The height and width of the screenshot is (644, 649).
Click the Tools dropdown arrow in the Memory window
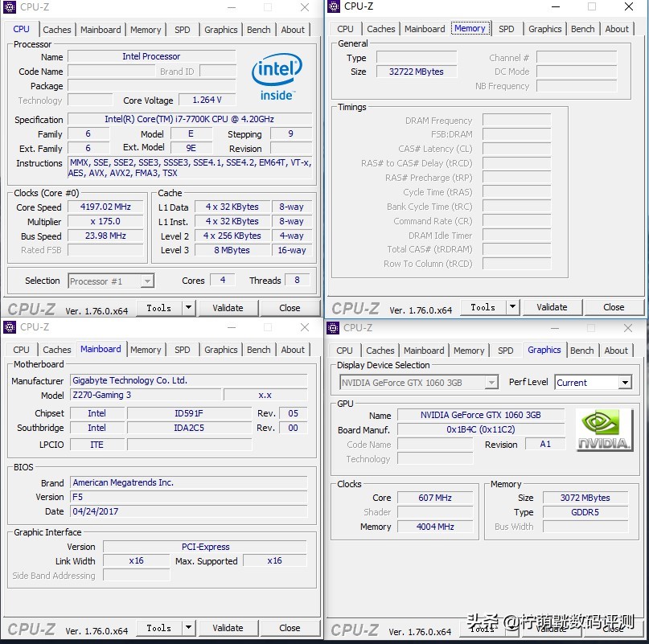(512, 307)
